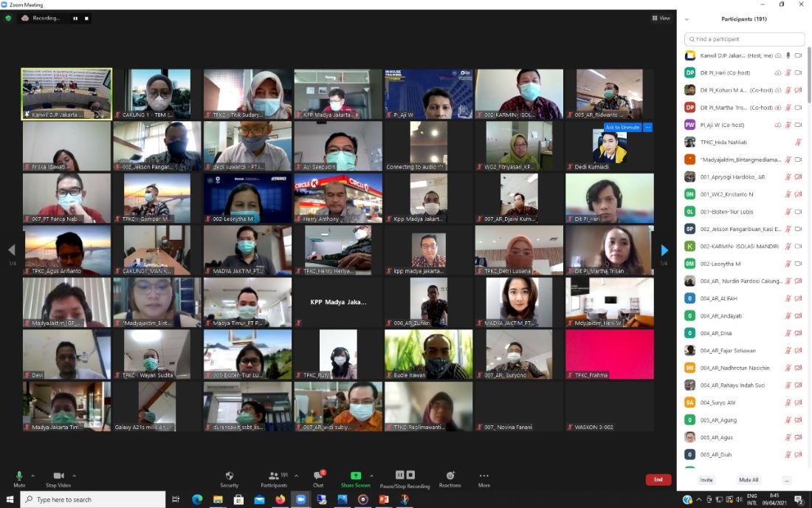Stop the recording using the top square icon

coord(86,18)
